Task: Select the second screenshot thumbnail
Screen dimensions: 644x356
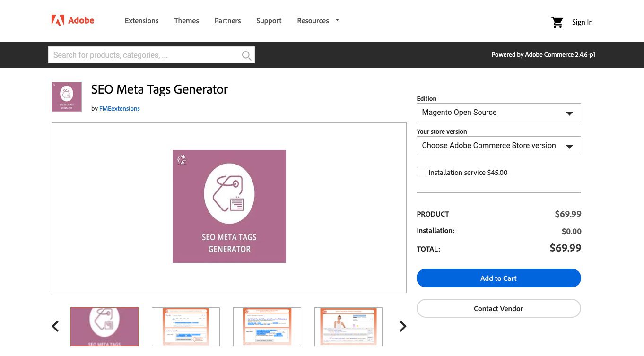Action: [186, 327]
